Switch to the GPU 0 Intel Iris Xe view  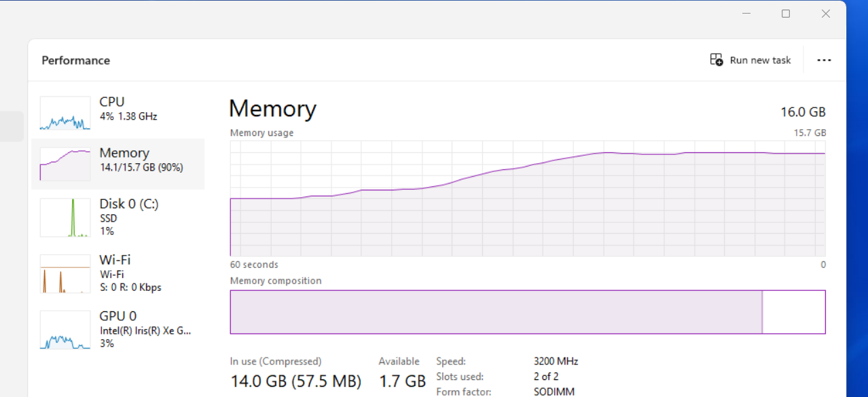click(x=145, y=330)
